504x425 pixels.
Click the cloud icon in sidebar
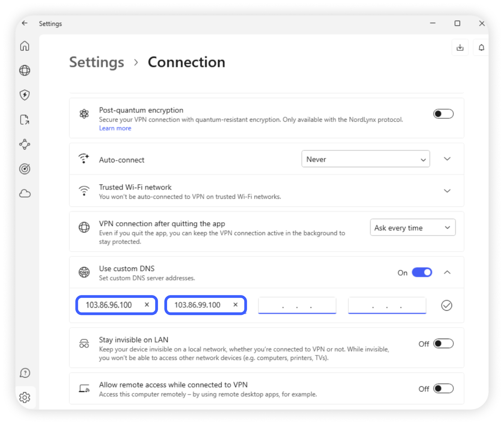(x=25, y=193)
